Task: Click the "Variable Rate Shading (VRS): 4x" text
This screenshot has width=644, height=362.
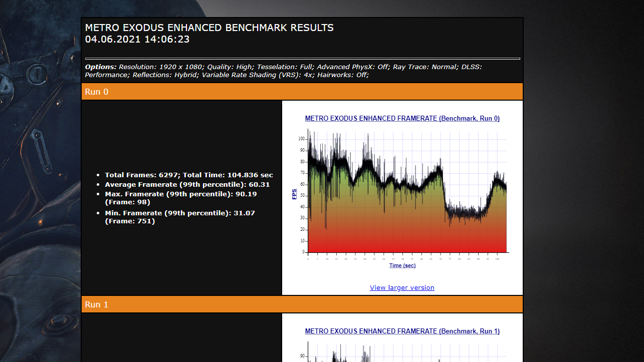Action: pos(257,75)
